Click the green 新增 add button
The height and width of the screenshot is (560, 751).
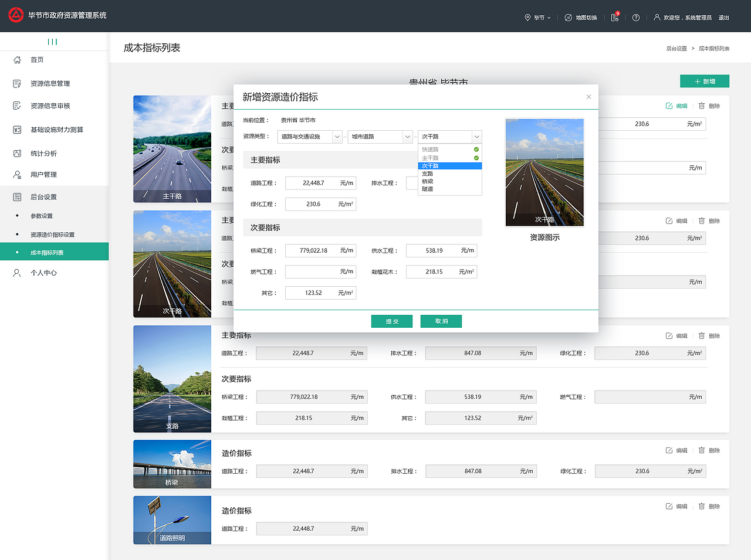tap(705, 82)
